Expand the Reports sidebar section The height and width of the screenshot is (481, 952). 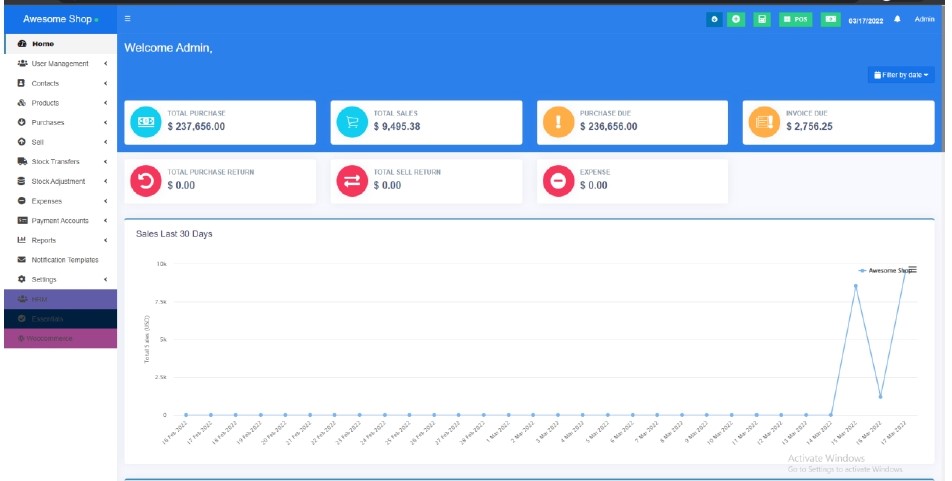click(60, 240)
